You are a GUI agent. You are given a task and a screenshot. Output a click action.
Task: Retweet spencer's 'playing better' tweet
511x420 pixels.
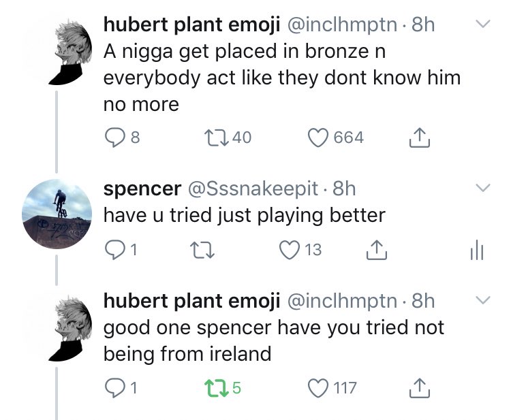tap(202, 250)
